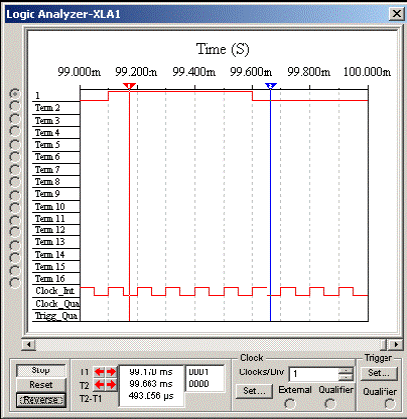Check the Clock Qualifier indicator
The height and width of the screenshot is (419, 407).
[x=330, y=404]
